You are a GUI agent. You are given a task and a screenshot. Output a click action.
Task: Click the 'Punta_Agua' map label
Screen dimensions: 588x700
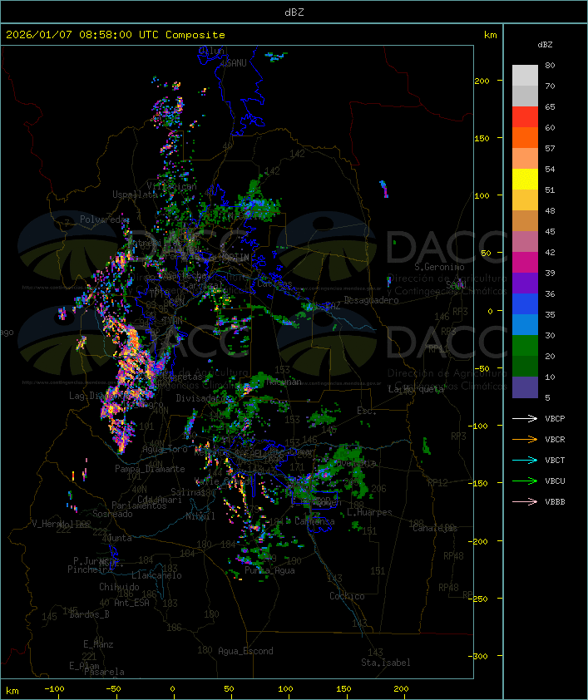click(x=269, y=570)
